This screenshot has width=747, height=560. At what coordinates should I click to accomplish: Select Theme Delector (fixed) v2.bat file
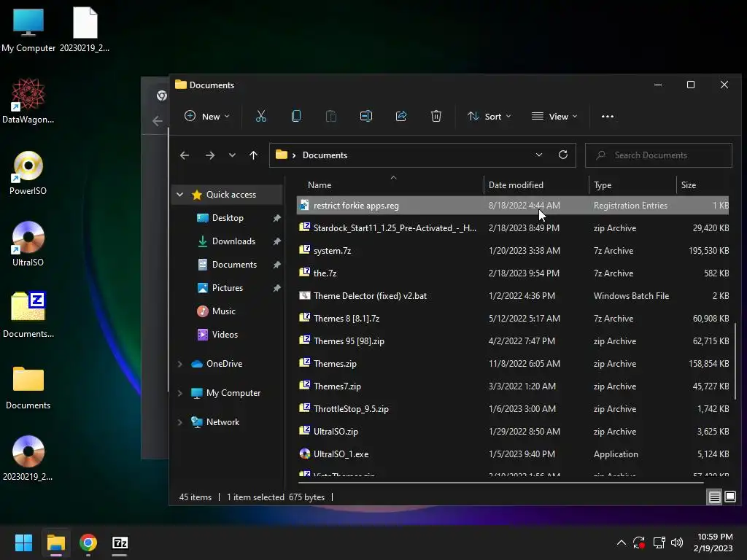click(x=513, y=296)
